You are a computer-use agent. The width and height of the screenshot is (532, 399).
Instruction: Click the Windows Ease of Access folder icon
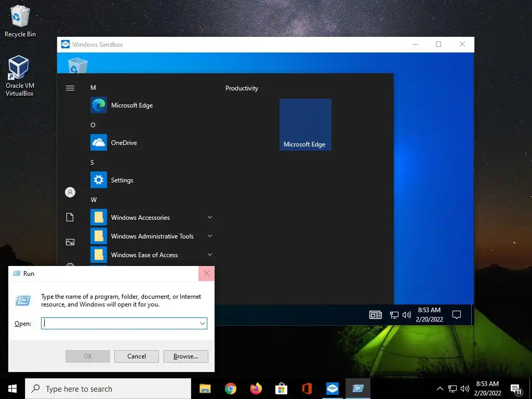pyautogui.click(x=99, y=255)
